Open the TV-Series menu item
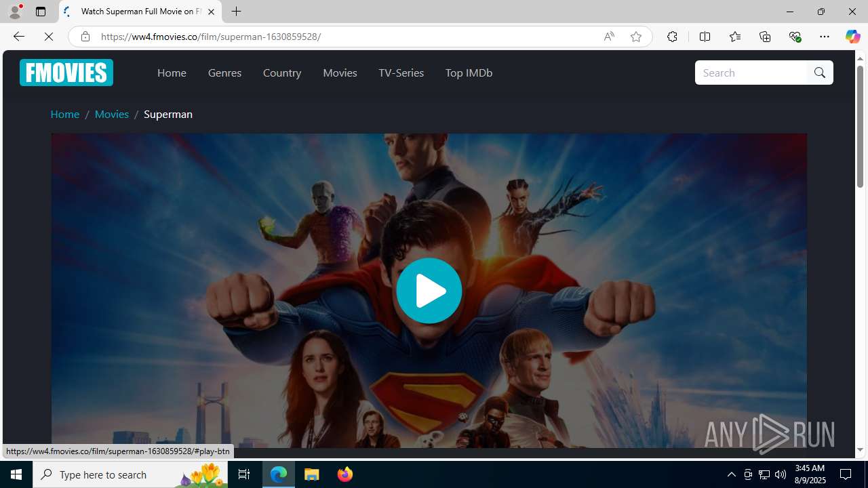This screenshot has width=868, height=488. [x=401, y=73]
